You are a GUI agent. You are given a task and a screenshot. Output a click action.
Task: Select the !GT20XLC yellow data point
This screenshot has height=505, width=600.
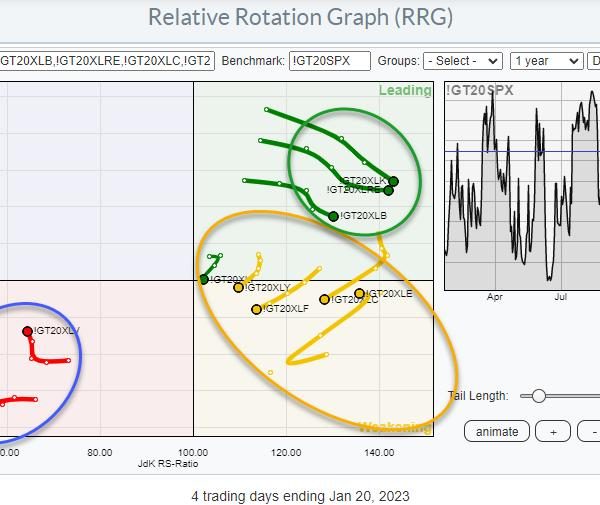[x=324, y=300]
